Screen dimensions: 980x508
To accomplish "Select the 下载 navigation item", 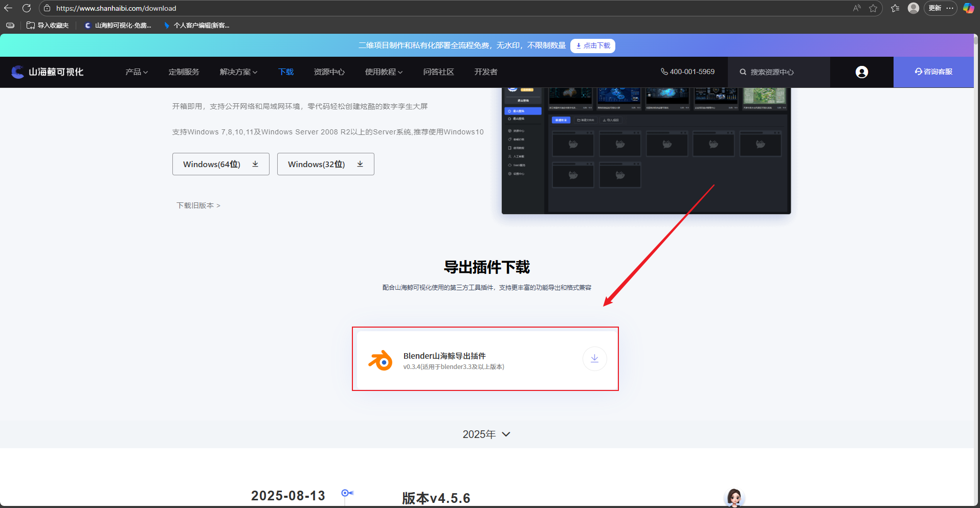I will (286, 72).
